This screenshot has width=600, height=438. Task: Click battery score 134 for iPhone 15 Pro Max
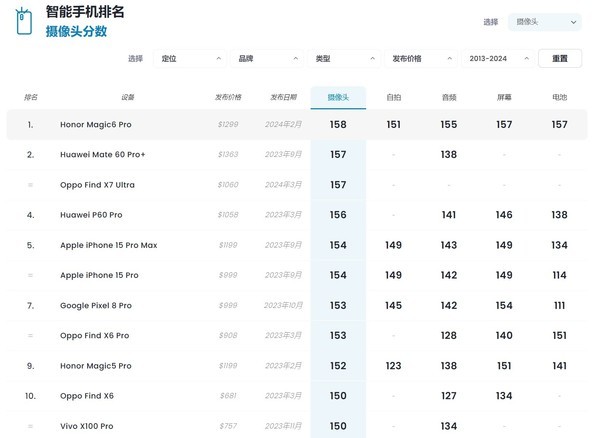point(559,245)
